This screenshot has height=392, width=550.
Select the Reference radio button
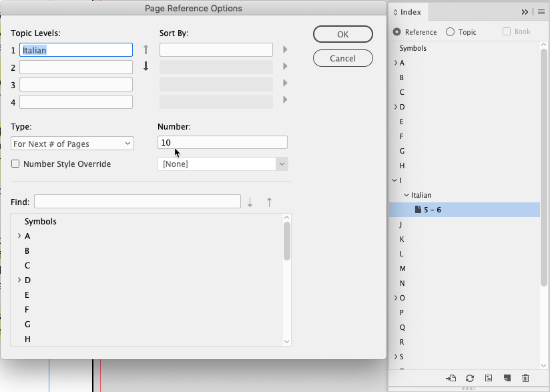(x=396, y=31)
